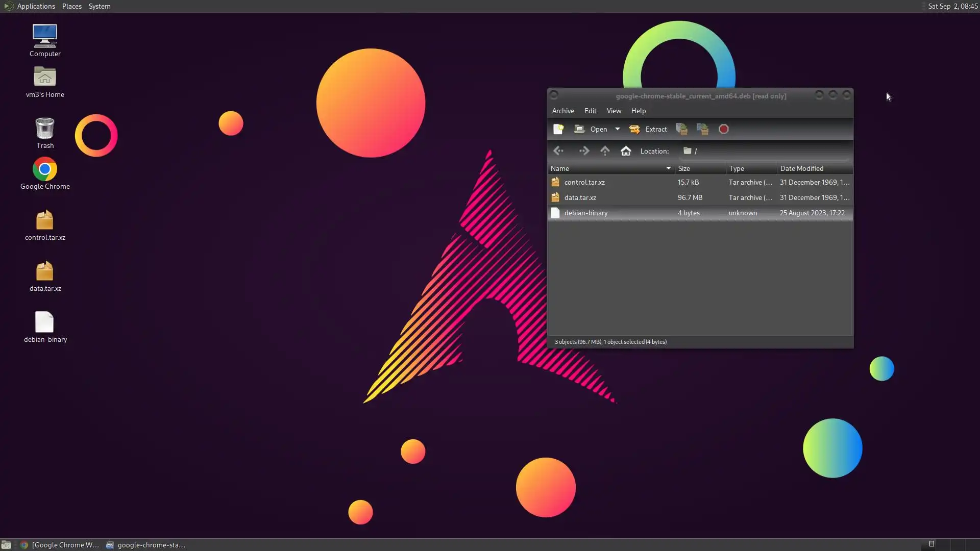Click the forward navigation arrow icon
Screen dimensions: 980x551
pyautogui.click(x=584, y=151)
